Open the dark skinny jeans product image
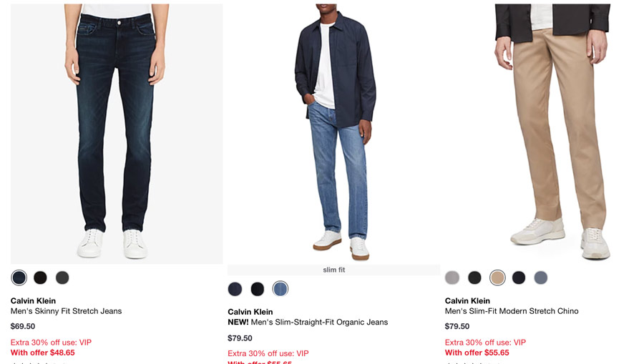Image resolution: width=644 pixels, height=364 pixels. click(x=117, y=133)
